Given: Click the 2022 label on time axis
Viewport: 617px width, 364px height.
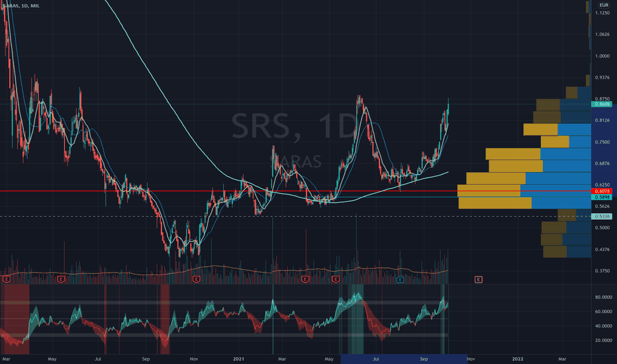Looking at the screenshot, I should 518,359.
